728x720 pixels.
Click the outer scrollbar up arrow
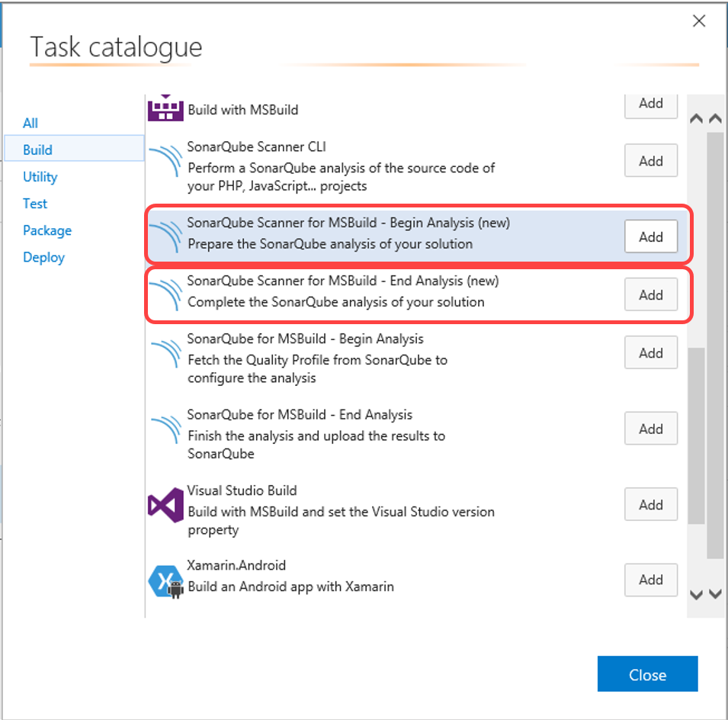point(716,118)
